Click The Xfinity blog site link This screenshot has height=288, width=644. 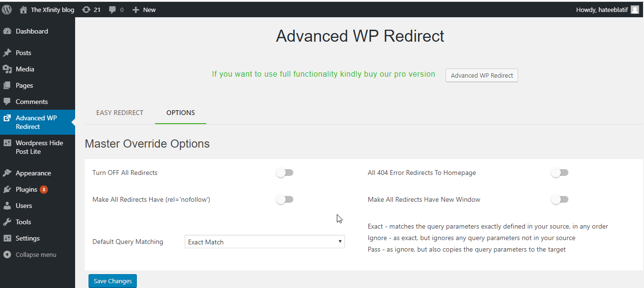[x=53, y=10]
